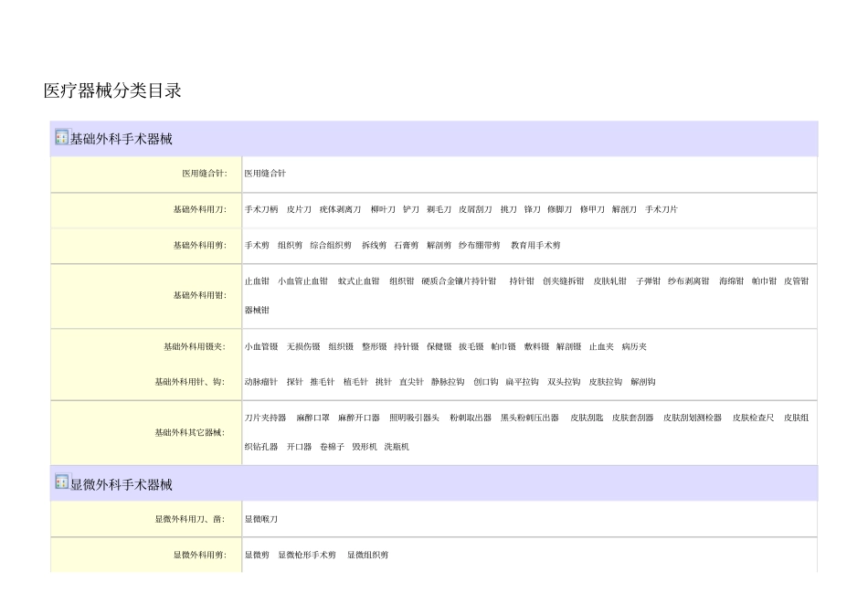Click the 洗瓶机 entry
The height and width of the screenshot is (614, 868).
coord(397,447)
